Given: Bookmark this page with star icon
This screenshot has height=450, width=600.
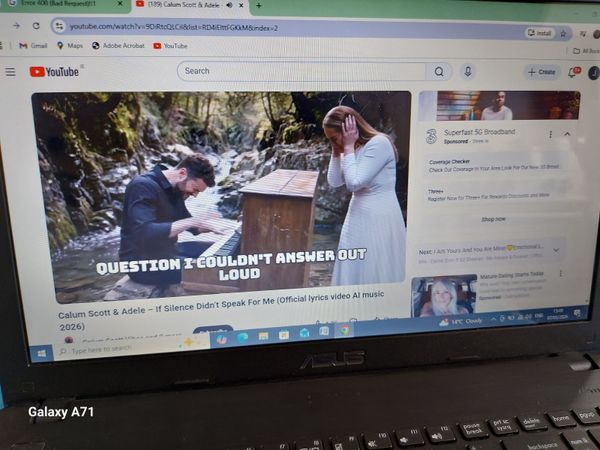Looking at the screenshot, I should pyautogui.click(x=563, y=34).
